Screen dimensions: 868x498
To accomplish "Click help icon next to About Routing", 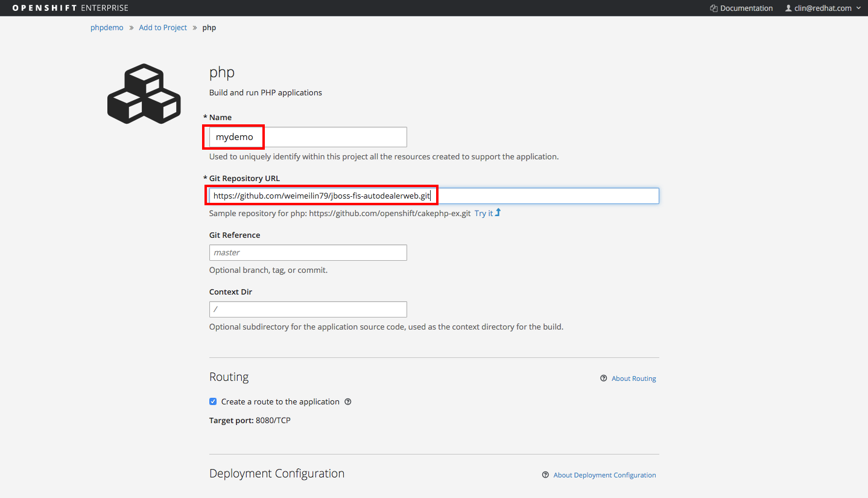I will pyautogui.click(x=603, y=378).
